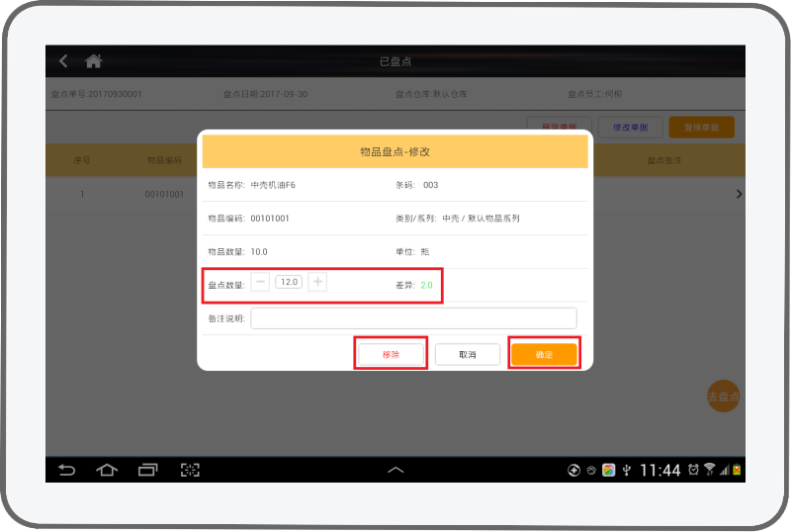Click the minus button for 盘点数量
The image size is (791, 532).
coord(261,282)
